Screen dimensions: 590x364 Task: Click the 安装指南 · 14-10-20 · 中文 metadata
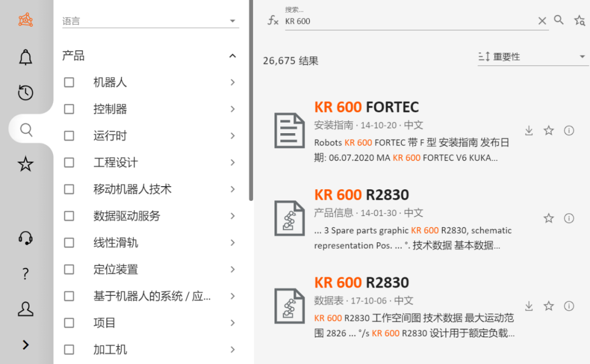point(369,125)
